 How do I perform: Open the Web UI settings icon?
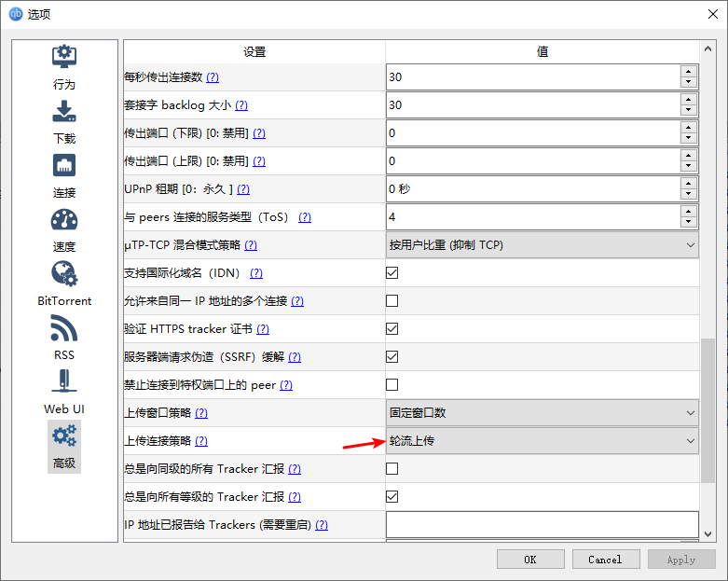[64, 382]
